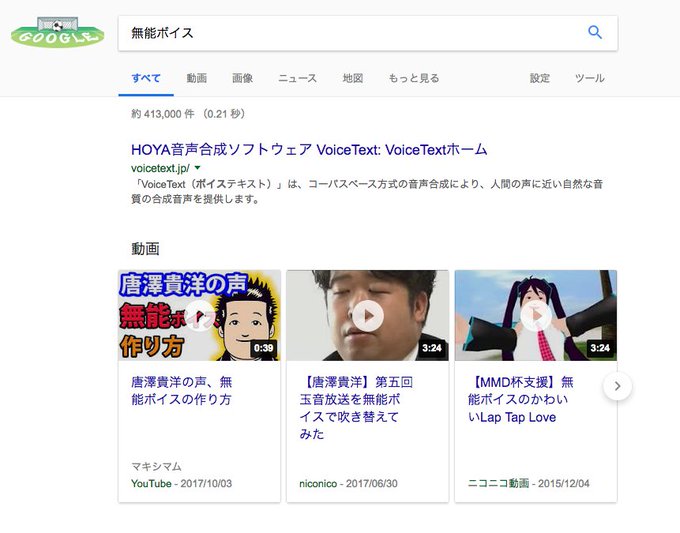Screen dimensions: 680x533
Task: Click the blue search magnifier icon
Action: (595, 32)
